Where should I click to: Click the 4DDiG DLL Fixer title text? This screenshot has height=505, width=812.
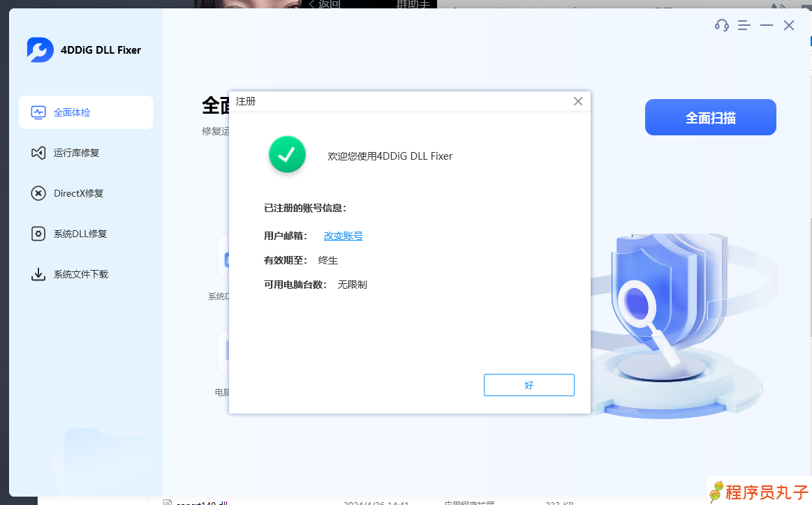(101, 50)
